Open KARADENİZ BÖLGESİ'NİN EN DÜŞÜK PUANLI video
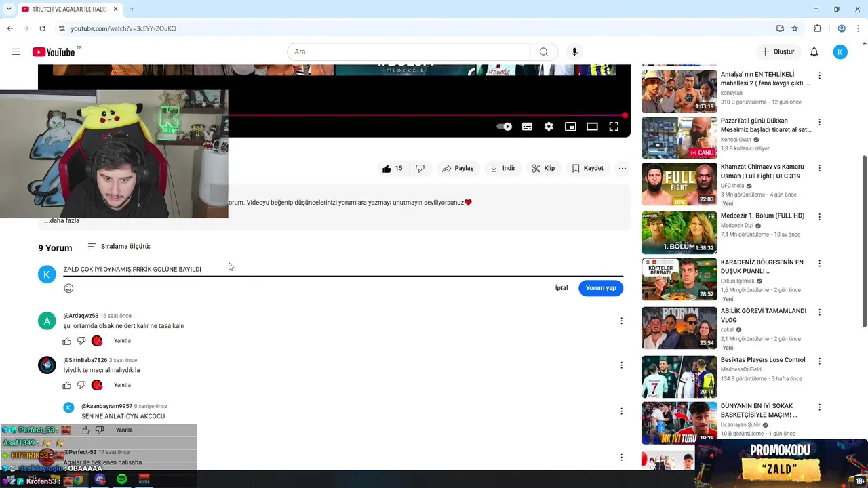This screenshot has height=488, width=868. point(762,267)
